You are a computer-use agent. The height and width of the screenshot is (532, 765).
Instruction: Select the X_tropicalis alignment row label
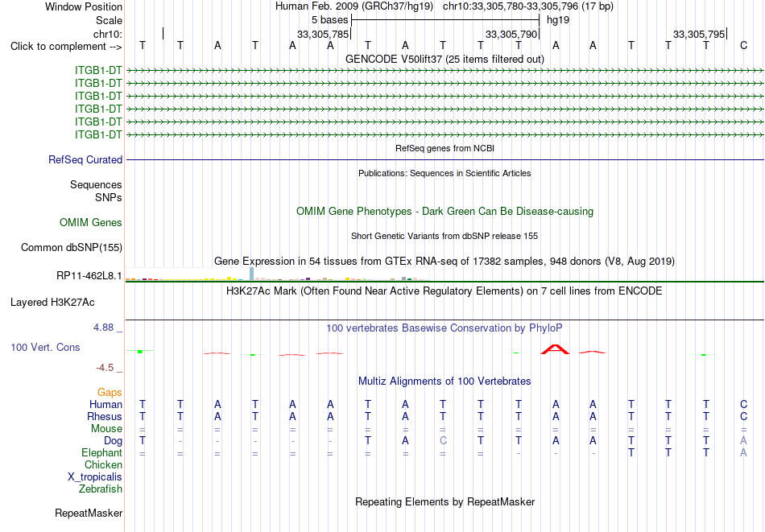95,477
